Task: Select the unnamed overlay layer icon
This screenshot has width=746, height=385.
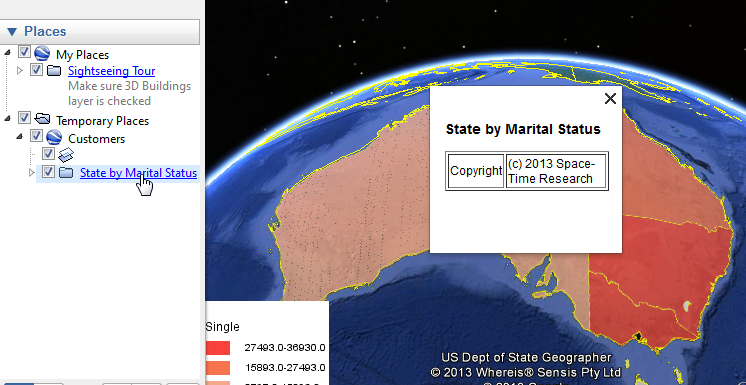Action: [66, 155]
